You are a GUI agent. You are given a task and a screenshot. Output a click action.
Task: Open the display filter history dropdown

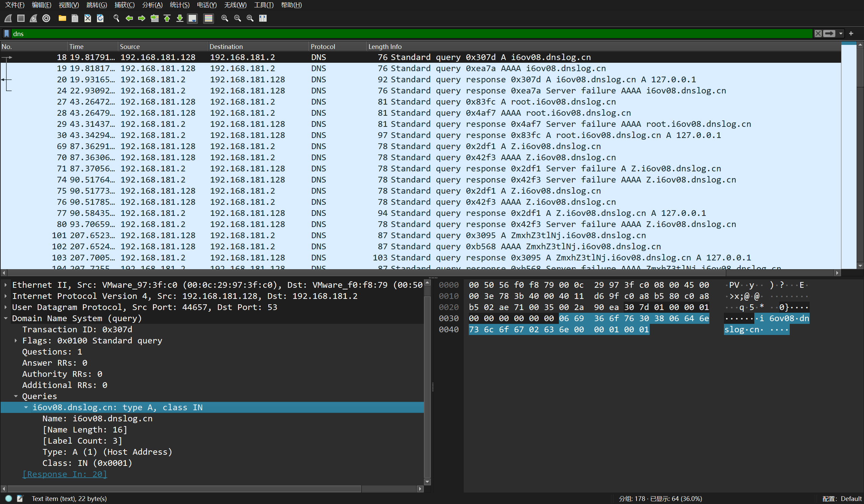tap(841, 34)
